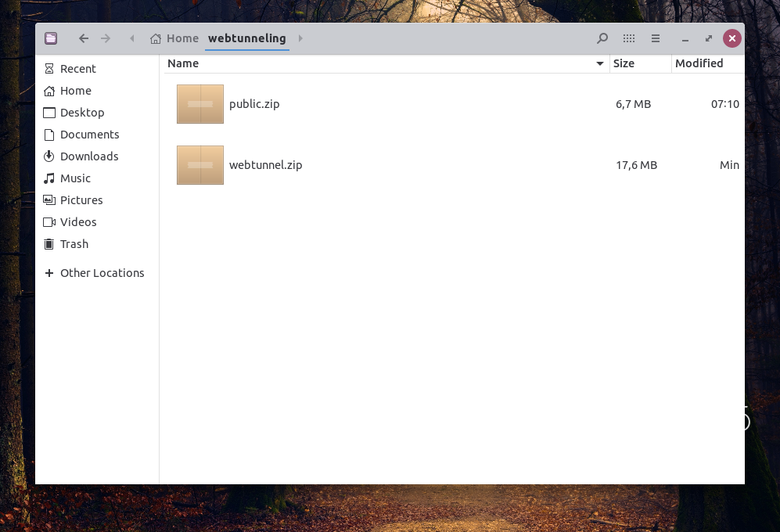Switch to icon grid view

coord(628,38)
